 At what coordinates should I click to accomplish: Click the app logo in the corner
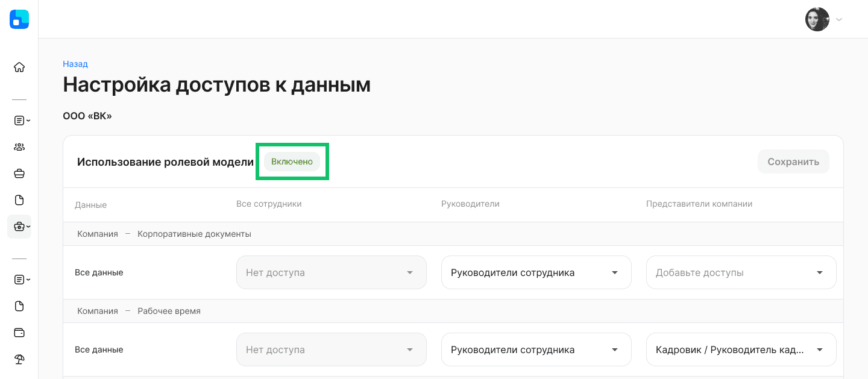19,19
